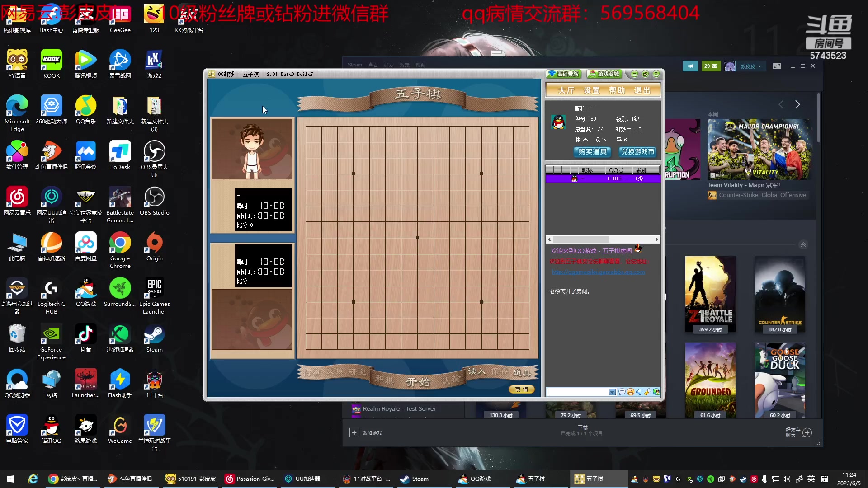Open the 回收站 recycle bin icon
This screenshot has width=868, height=488.
click(x=17, y=338)
